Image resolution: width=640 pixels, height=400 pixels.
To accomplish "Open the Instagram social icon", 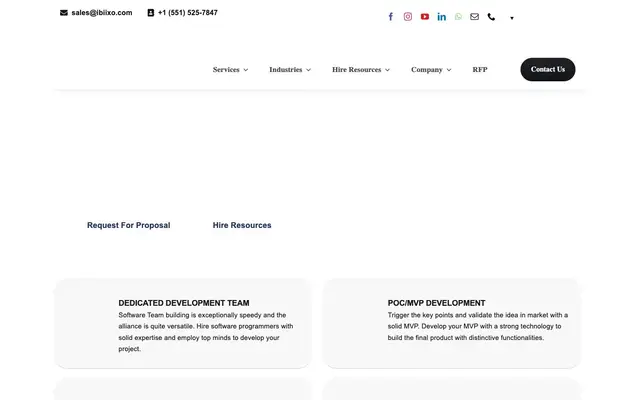I will point(407,17).
